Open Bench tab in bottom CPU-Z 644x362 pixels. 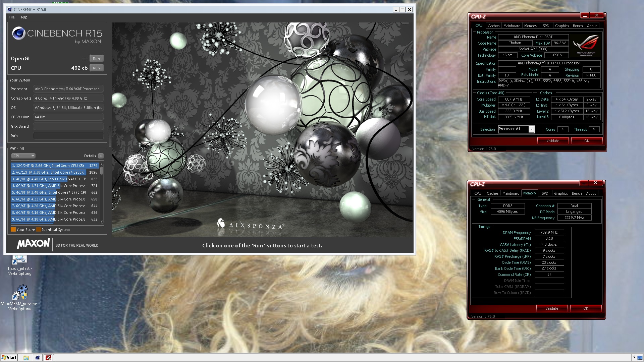(577, 193)
